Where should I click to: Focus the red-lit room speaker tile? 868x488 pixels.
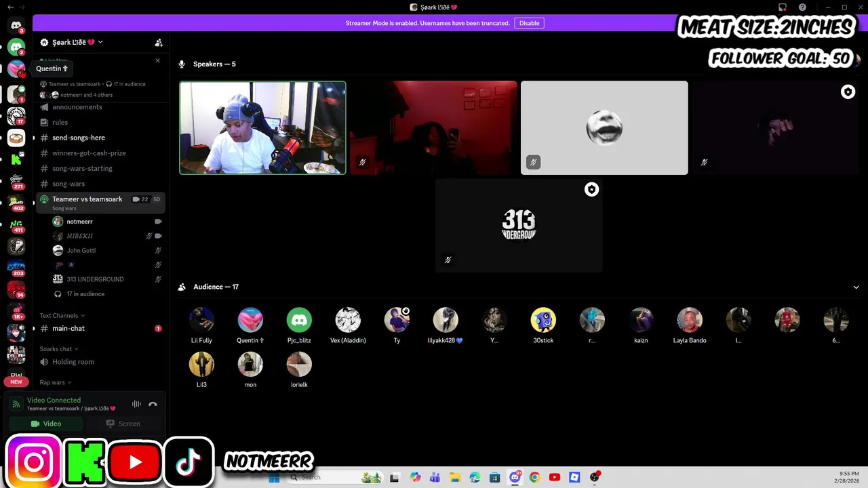coord(433,128)
